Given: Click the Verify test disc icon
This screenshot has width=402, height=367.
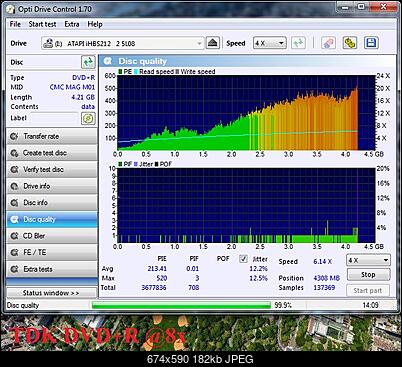Looking at the screenshot, I should point(14,169).
